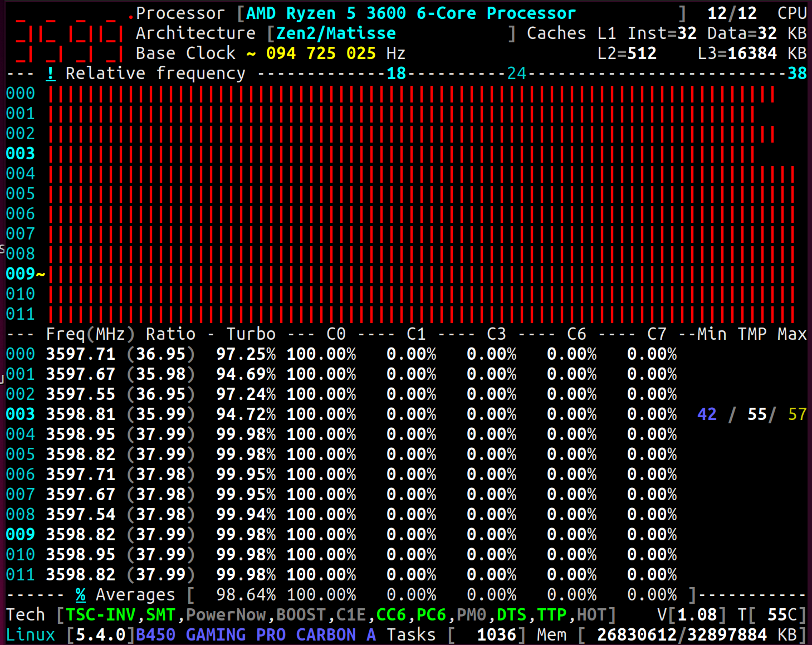Click the frequency 3597.54 of core 008
Image resolution: width=812 pixels, height=645 pixels.
click(x=81, y=515)
